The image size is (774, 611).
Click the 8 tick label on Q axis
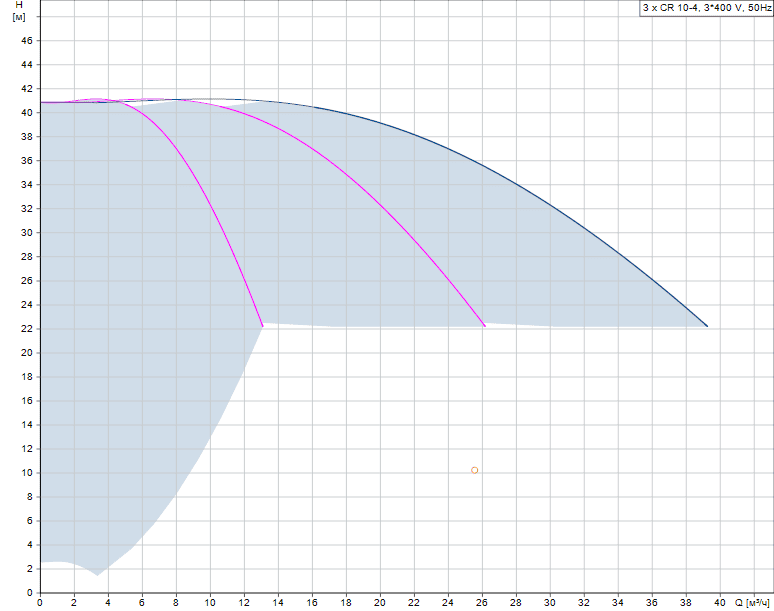pyautogui.click(x=176, y=603)
